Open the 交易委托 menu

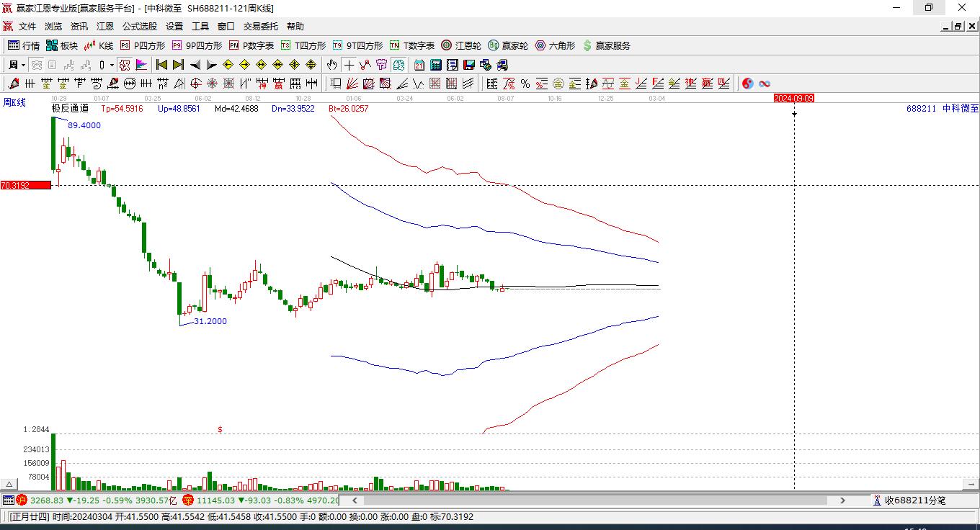coord(261,27)
